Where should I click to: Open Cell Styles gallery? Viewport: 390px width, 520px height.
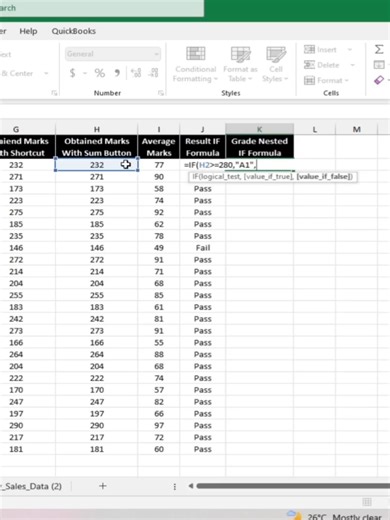(x=275, y=64)
